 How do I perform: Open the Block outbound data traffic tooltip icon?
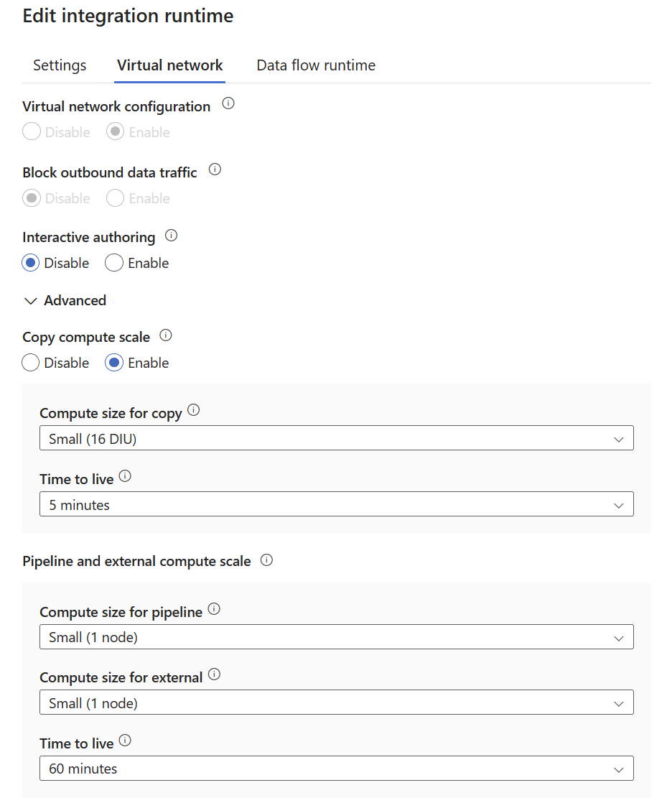215,170
